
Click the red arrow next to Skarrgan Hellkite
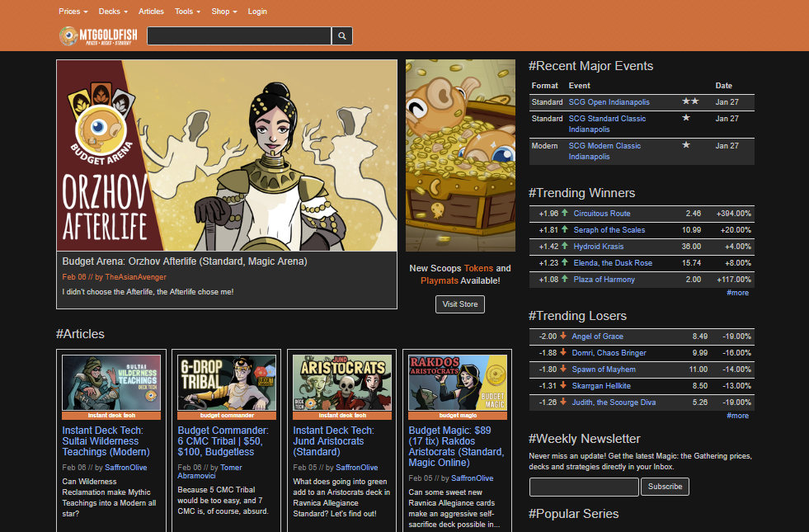click(x=563, y=385)
